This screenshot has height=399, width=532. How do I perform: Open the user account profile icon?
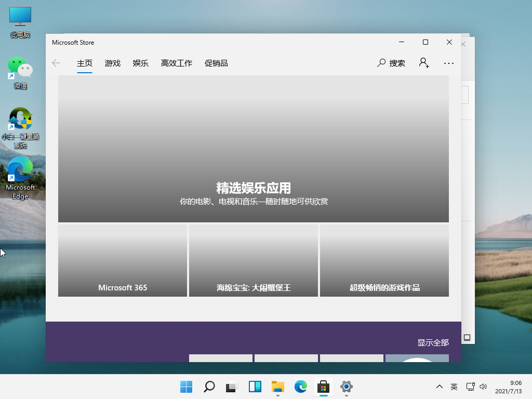(x=424, y=63)
